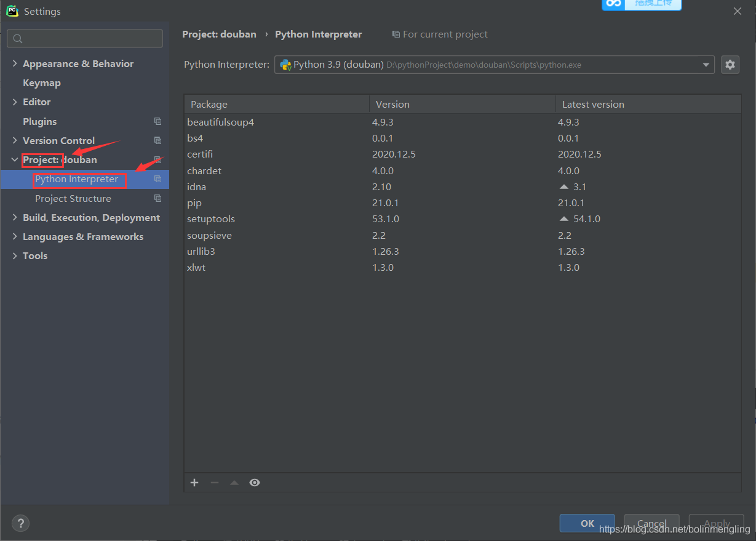Click copy icon next to Python Interpreter
This screenshot has height=541, width=756.
tap(158, 179)
